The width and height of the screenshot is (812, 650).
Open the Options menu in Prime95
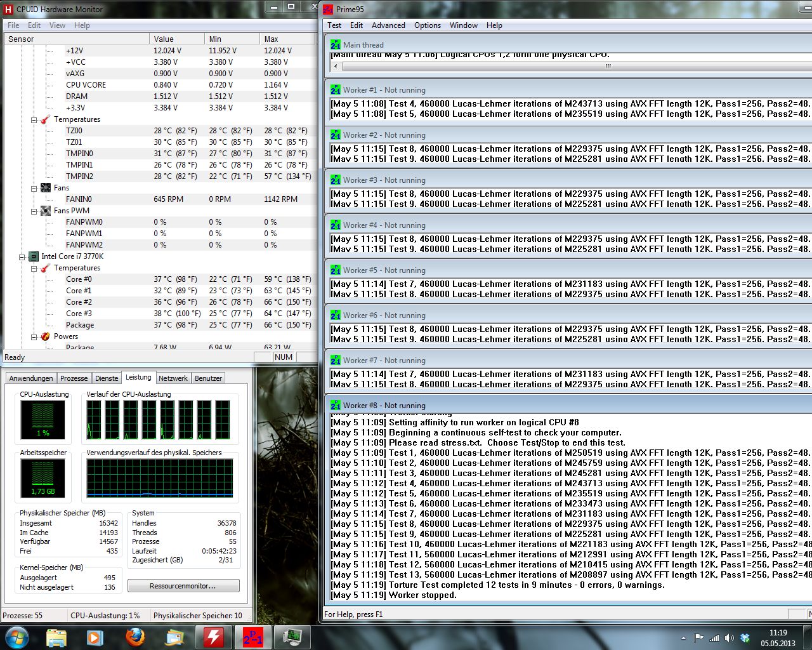click(428, 25)
